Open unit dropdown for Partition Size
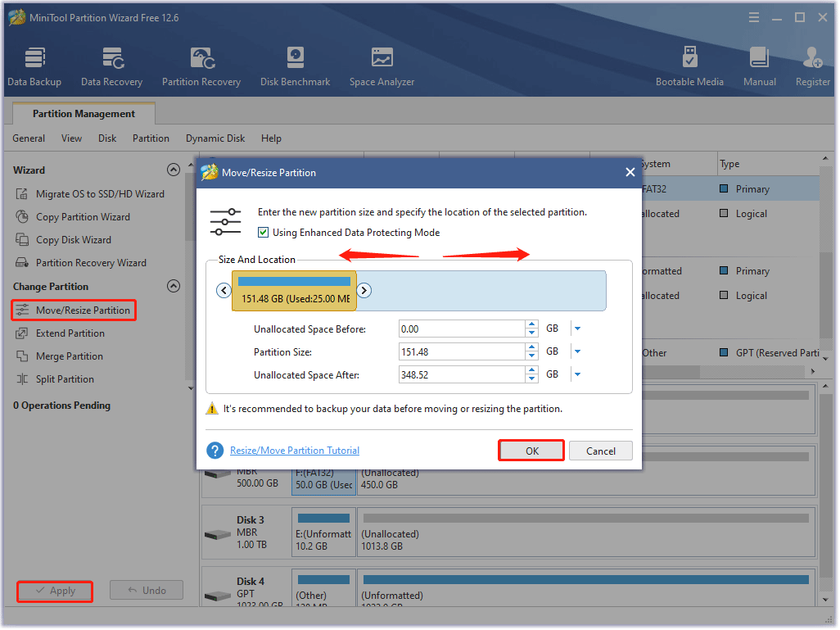The image size is (840, 630). click(578, 351)
